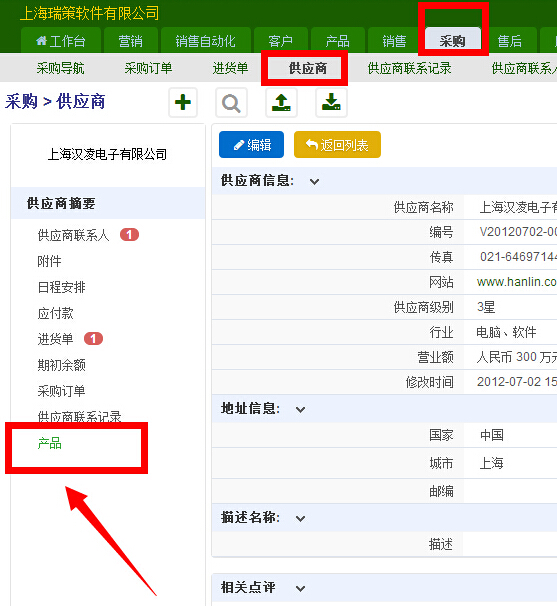Open the magnifier search icon

231,103
